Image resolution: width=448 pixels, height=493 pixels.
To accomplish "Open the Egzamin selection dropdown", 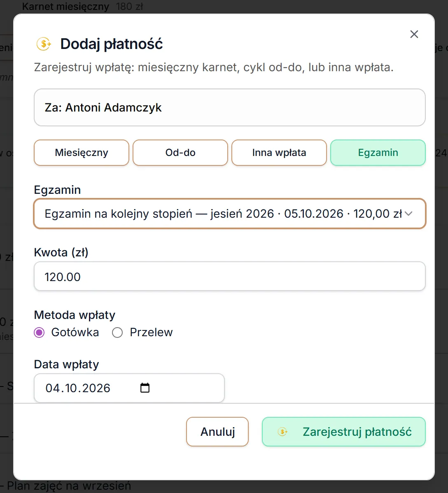I will click(x=230, y=214).
